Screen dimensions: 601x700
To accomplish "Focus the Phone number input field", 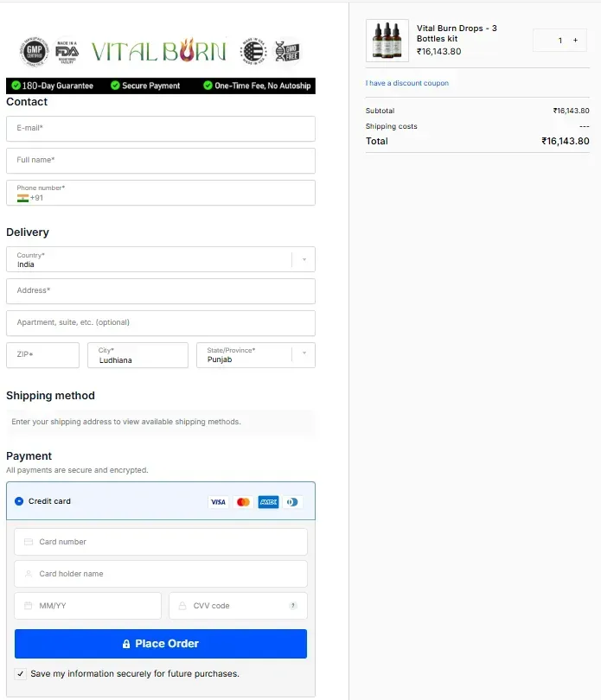I will pos(161,193).
